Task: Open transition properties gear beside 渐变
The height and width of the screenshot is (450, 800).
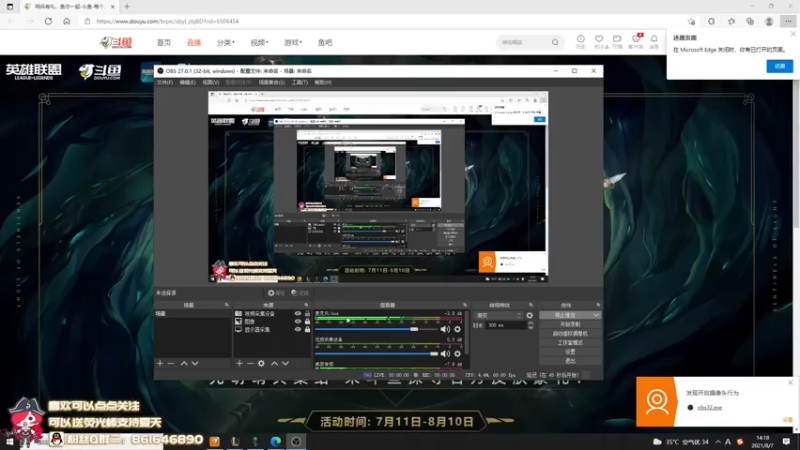Action: pyautogui.click(x=530, y=315)
